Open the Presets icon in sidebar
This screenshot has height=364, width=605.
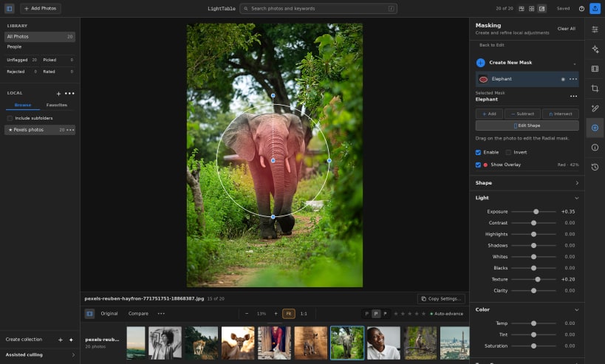coord(595,69)
